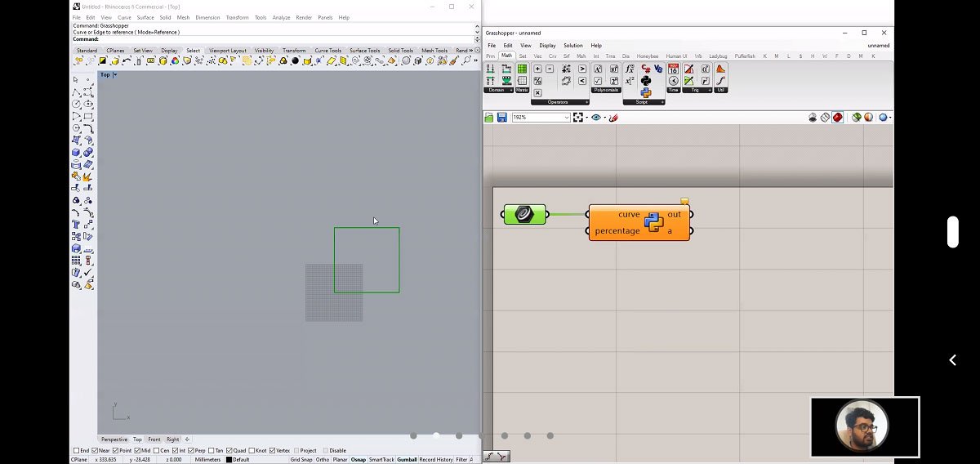
Task: Save the Grasshopper file with the floppy icon
Action: click(501, 118)
